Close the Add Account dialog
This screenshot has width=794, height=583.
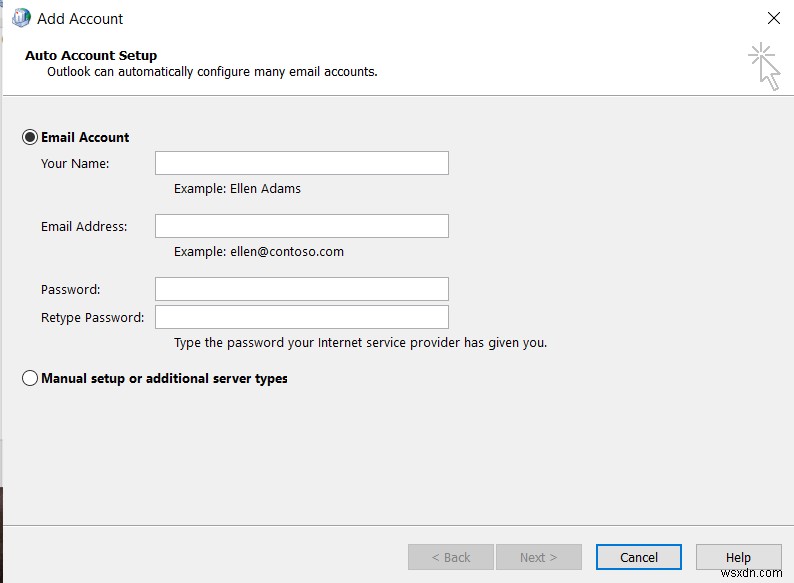773,18
